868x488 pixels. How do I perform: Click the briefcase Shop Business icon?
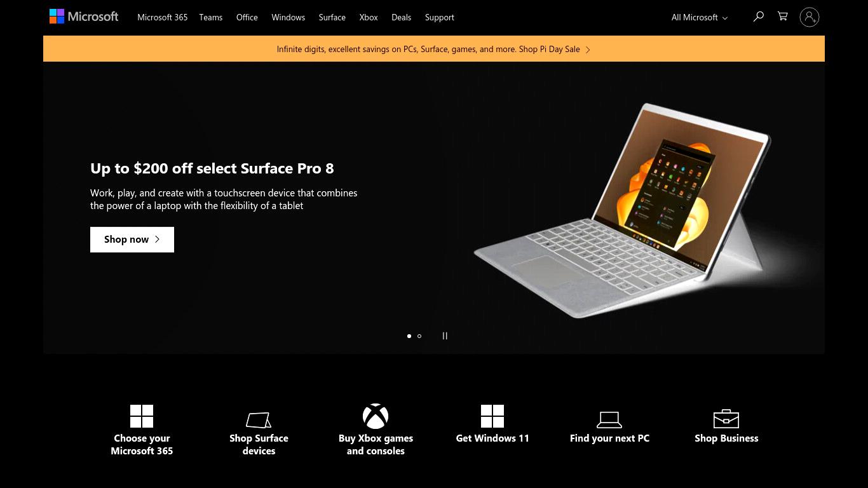coord(726,419)
